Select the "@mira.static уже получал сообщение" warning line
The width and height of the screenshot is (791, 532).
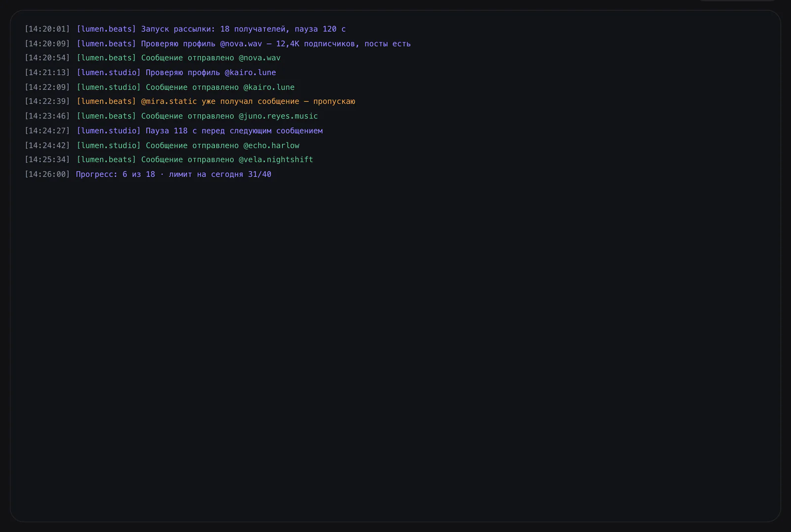[190, 101]
